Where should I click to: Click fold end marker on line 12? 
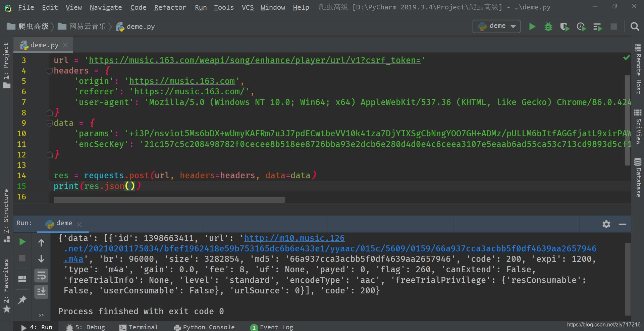click(x=50, y=154)
